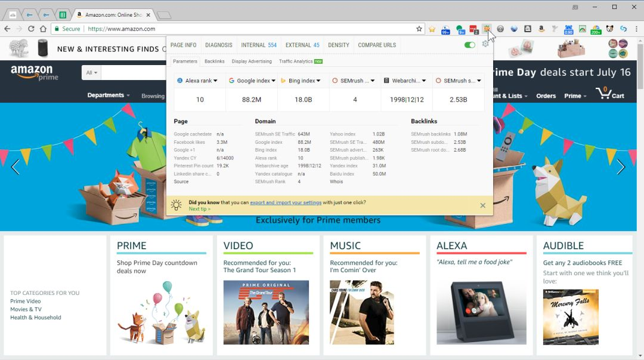Open the green chart extension icon
The height and width of the screenshot is (360, 644).
pyautogui.click(x=583, y=29)
